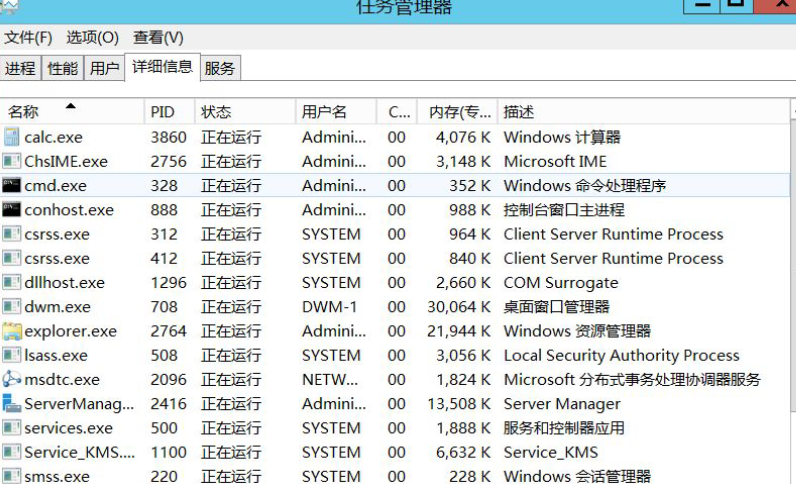The image size is (796, 484).
Task: Select the dwm.exe process icon
Action: click(x=12, y=307)
